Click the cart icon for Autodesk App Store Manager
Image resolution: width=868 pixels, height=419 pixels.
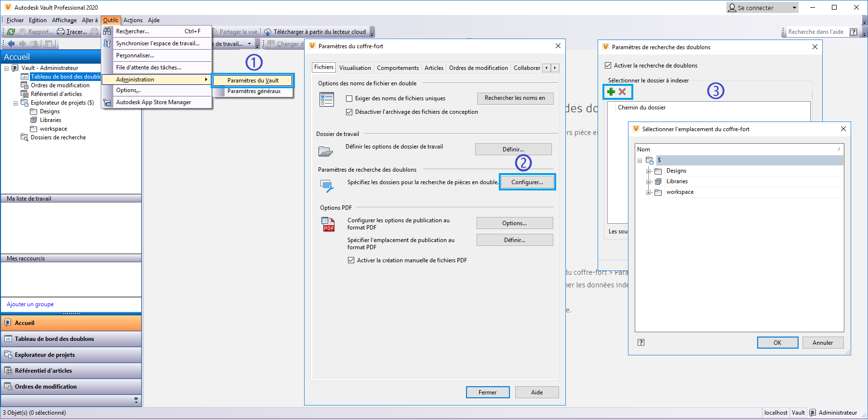tap(107, 102)
